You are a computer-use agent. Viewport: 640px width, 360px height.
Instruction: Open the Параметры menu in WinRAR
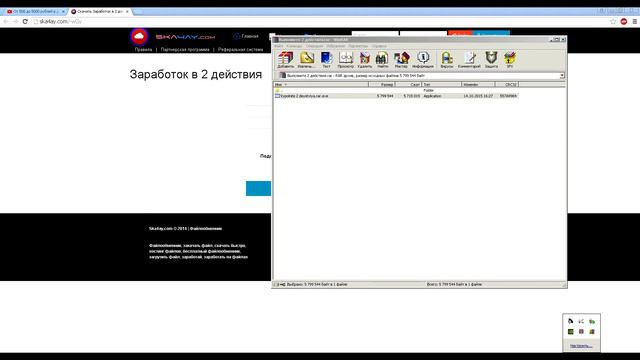[358, 46]
